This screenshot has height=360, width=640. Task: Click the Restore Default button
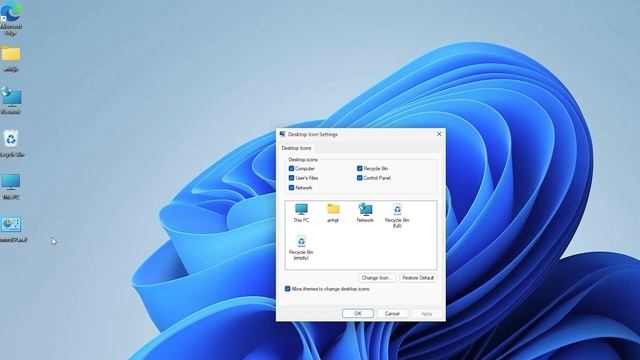click(418, 278)
